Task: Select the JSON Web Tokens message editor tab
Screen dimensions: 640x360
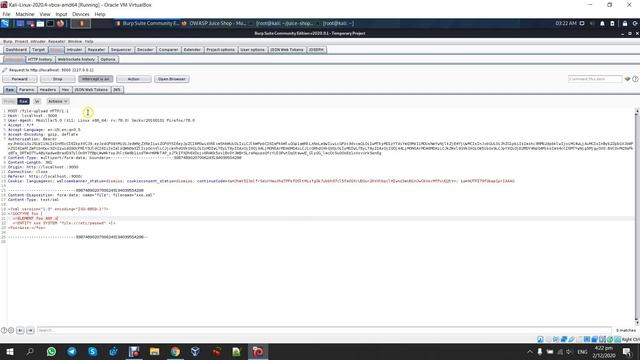Action: (91, 90)
